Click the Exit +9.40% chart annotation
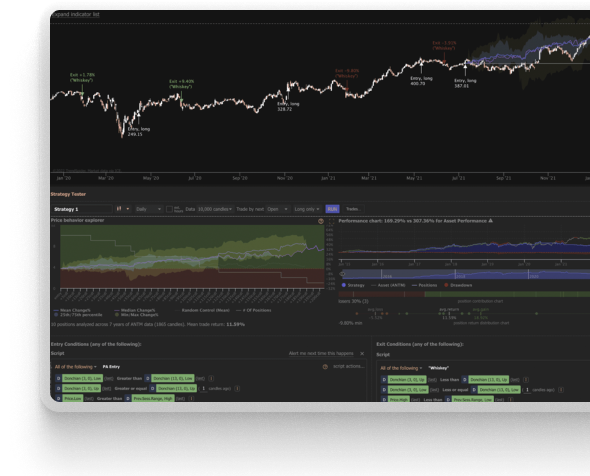The height and width of the screenshot is (476, 590). click(181, 84)
